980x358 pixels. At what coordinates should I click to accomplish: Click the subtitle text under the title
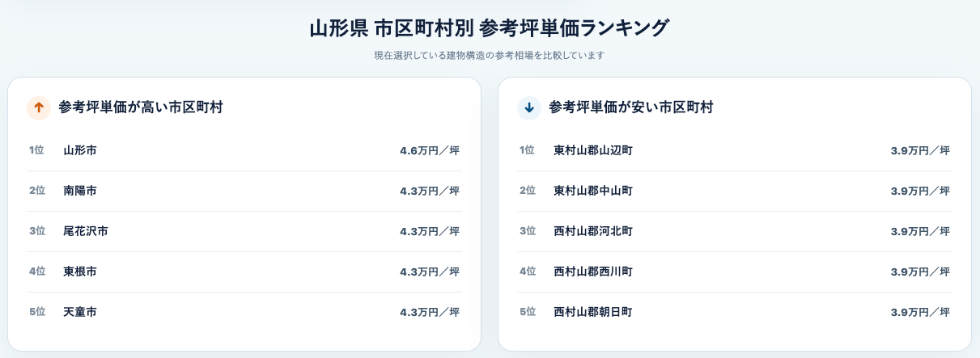(490, 56)
